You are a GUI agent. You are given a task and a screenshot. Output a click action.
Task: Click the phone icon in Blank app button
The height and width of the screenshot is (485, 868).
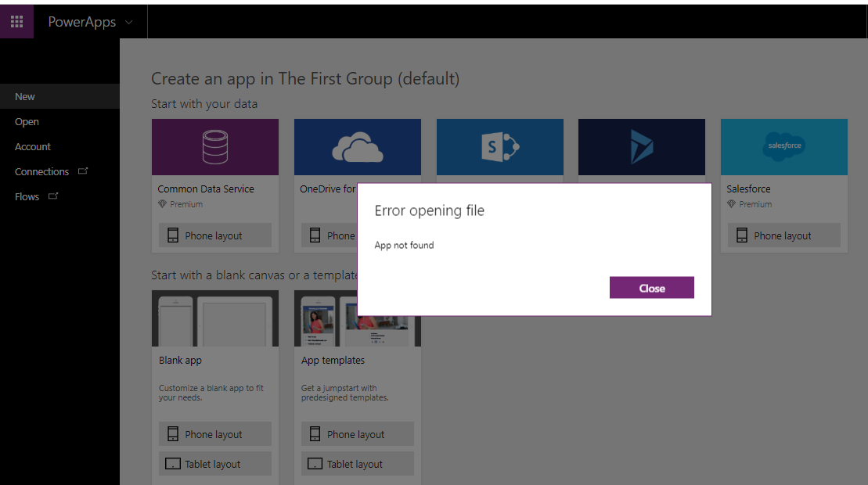(x=173, y=434)
